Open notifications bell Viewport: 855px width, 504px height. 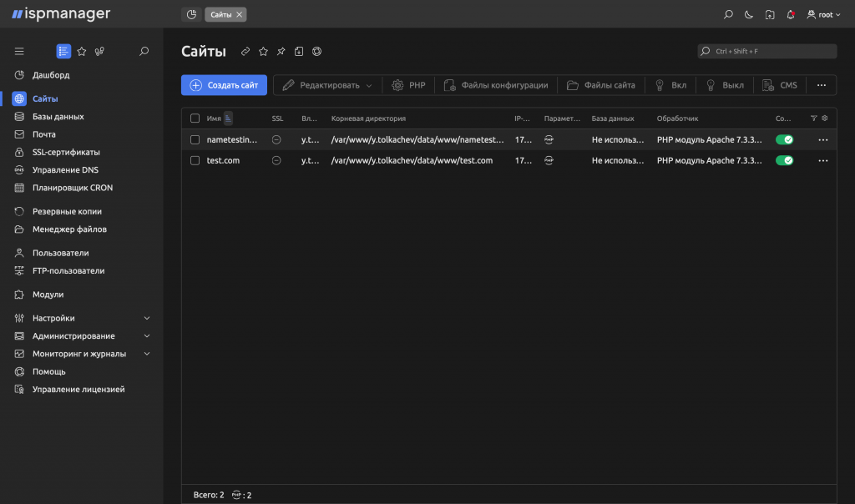click(x=791, y=15)
